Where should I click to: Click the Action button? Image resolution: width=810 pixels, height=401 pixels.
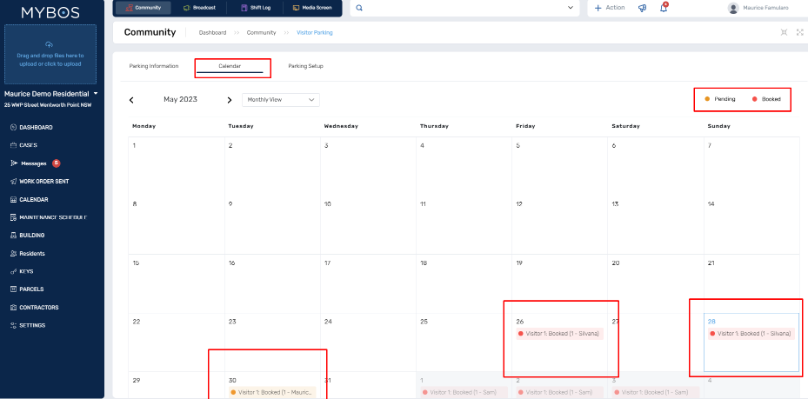click(610, 8)
